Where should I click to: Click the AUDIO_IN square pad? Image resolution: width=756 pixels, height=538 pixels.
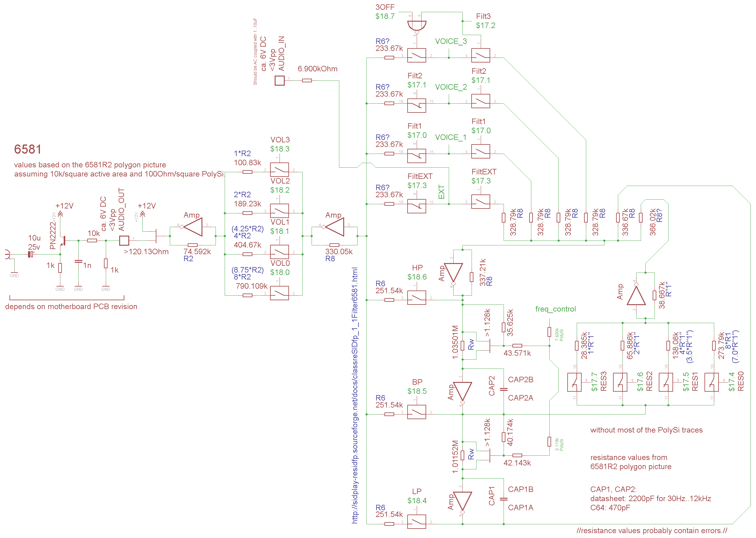point(279,80)
